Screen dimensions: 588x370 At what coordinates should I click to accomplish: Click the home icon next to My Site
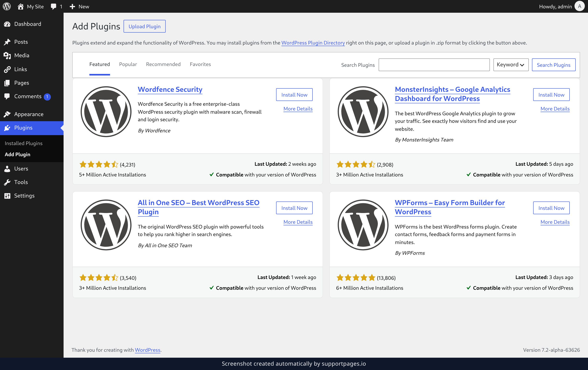click(20, 6)
